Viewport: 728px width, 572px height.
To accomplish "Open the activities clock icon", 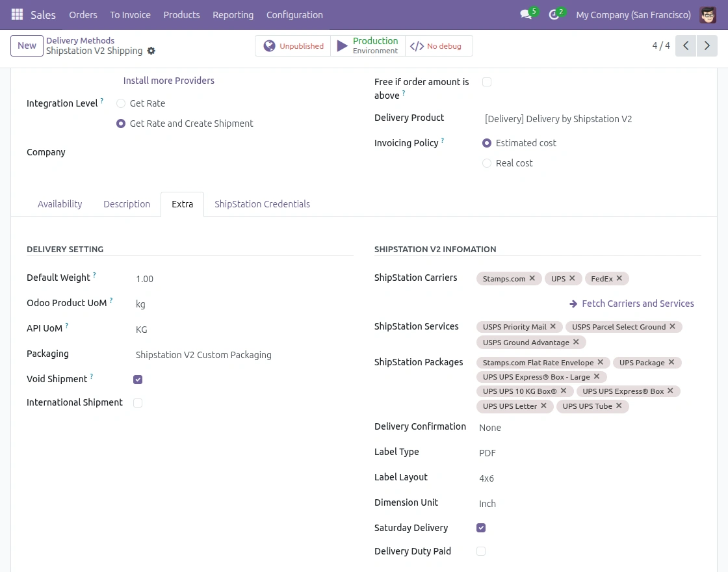I will coord(554,14).
